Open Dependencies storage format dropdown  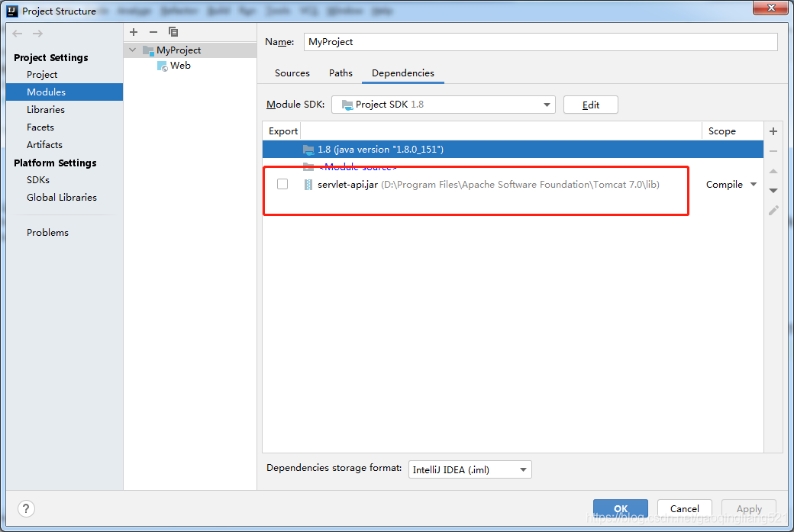(522, 469)
